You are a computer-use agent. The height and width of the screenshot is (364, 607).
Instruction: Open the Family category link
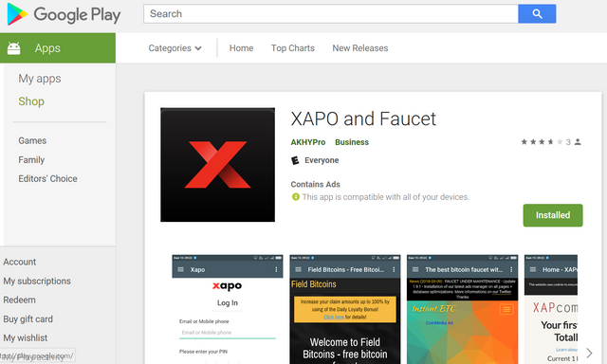click(31, 160)
